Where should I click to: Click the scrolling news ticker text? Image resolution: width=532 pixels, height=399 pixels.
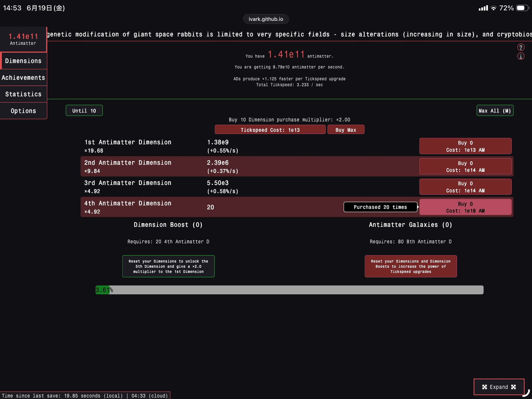coord(289,34)
